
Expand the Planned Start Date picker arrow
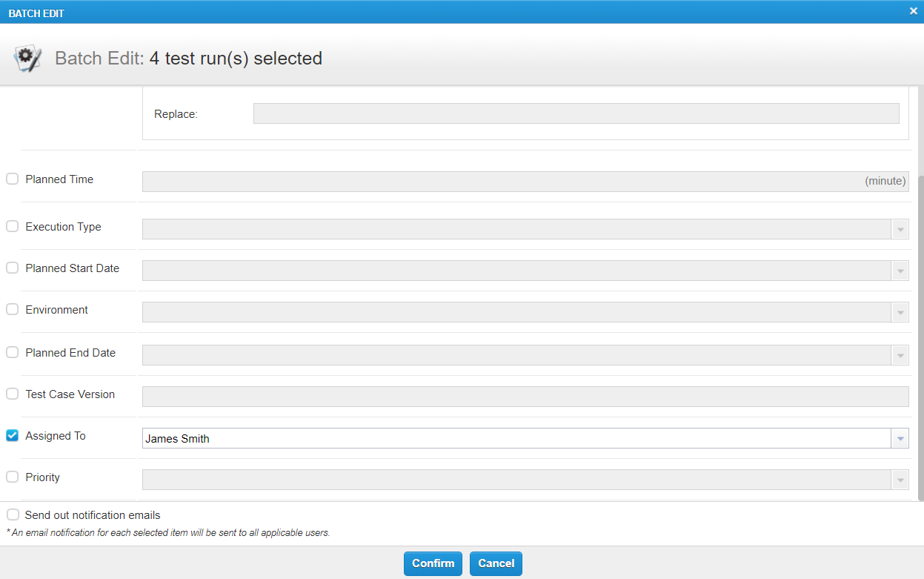(x=900, y=271)
